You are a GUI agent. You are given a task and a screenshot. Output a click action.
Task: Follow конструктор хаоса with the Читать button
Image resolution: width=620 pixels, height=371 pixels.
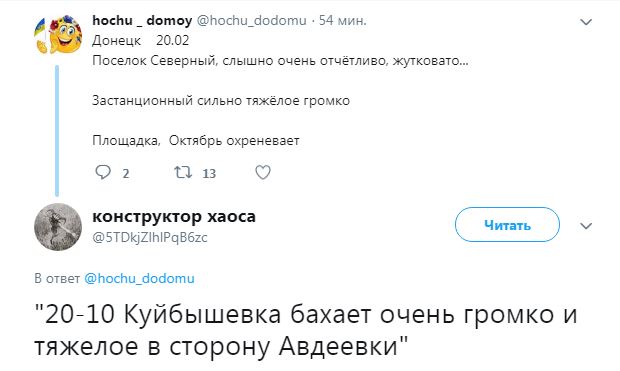[x=507, y=225]
